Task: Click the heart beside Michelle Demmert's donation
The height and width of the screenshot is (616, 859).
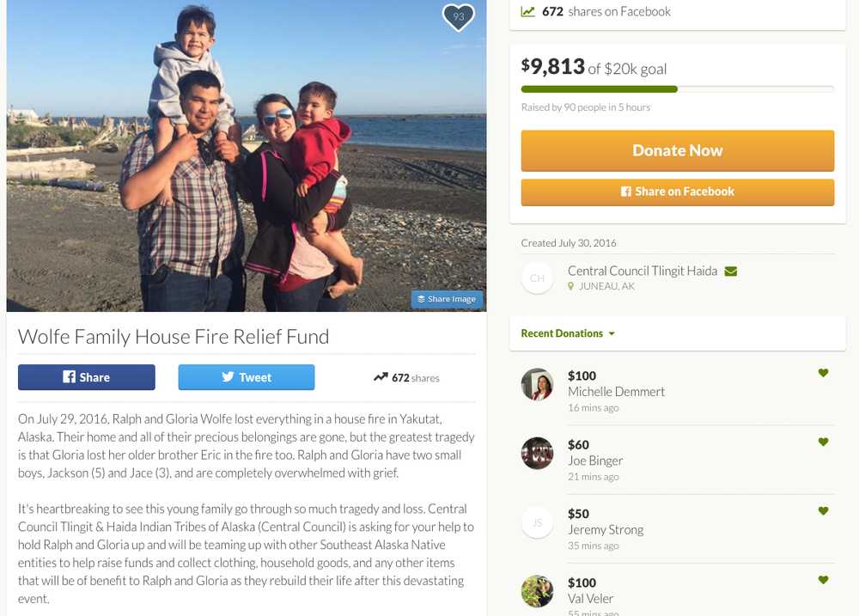Action: (823, 373)
